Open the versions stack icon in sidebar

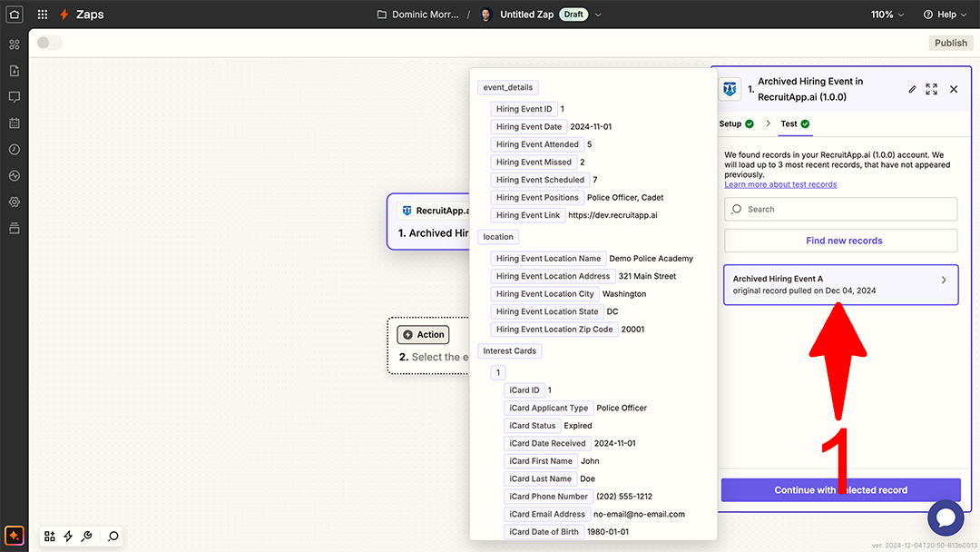[15, 228]
